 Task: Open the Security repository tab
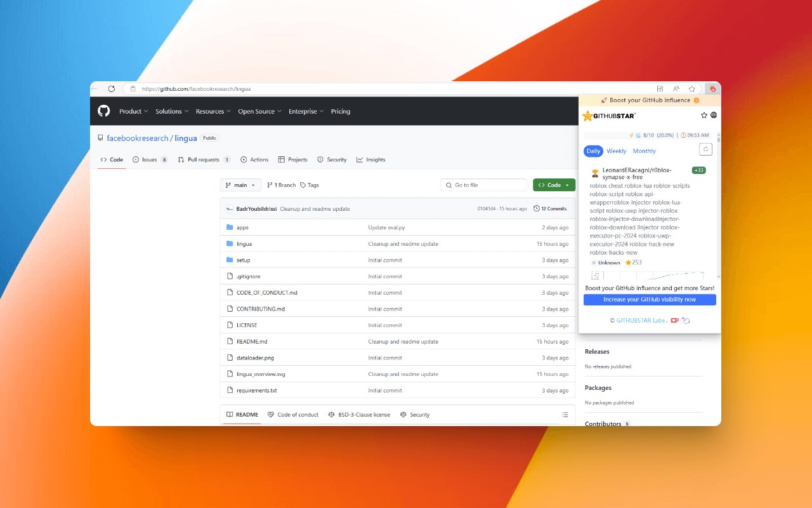coord(332,160)
